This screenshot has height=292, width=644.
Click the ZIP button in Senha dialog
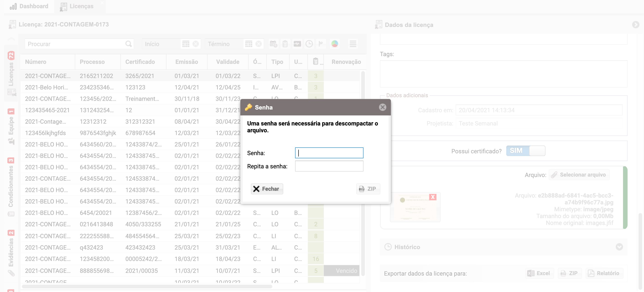click(368, 189)
